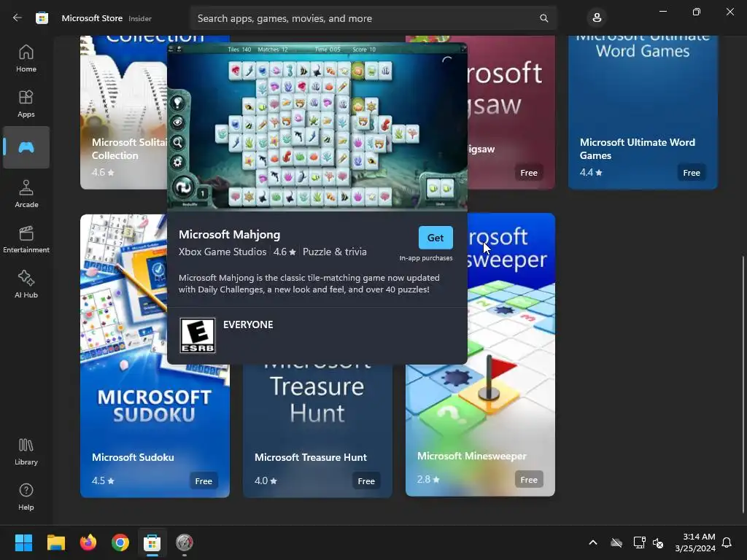Select the Gaming controller tab

point(26,147)
